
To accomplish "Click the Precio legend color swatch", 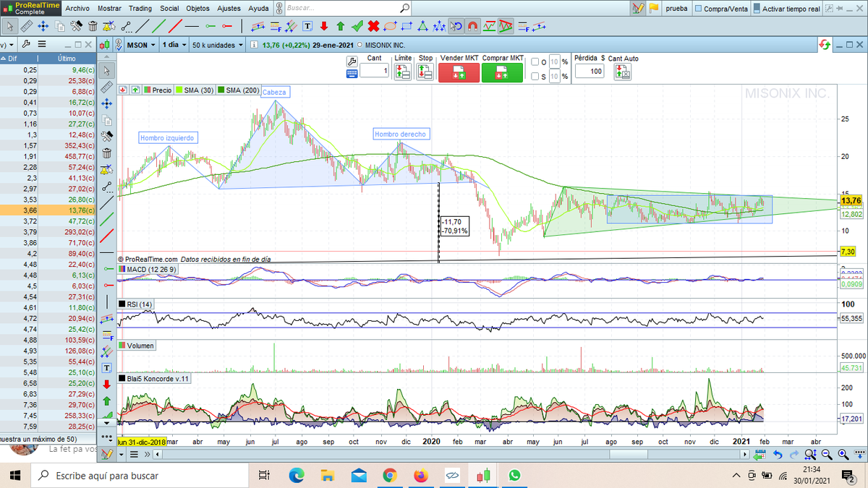I will click(148, 90).
